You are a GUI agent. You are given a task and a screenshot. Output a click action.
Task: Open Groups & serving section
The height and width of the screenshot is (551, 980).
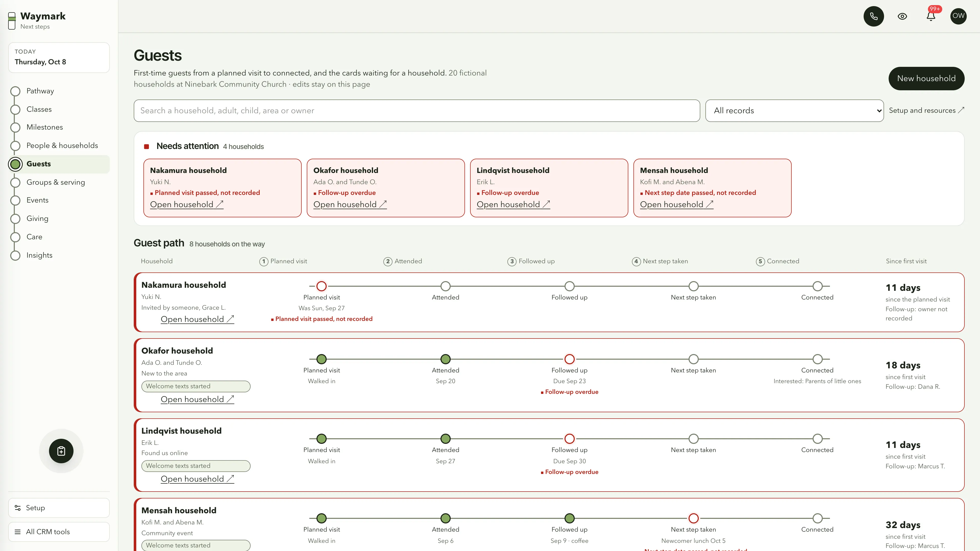coord(59,182)
